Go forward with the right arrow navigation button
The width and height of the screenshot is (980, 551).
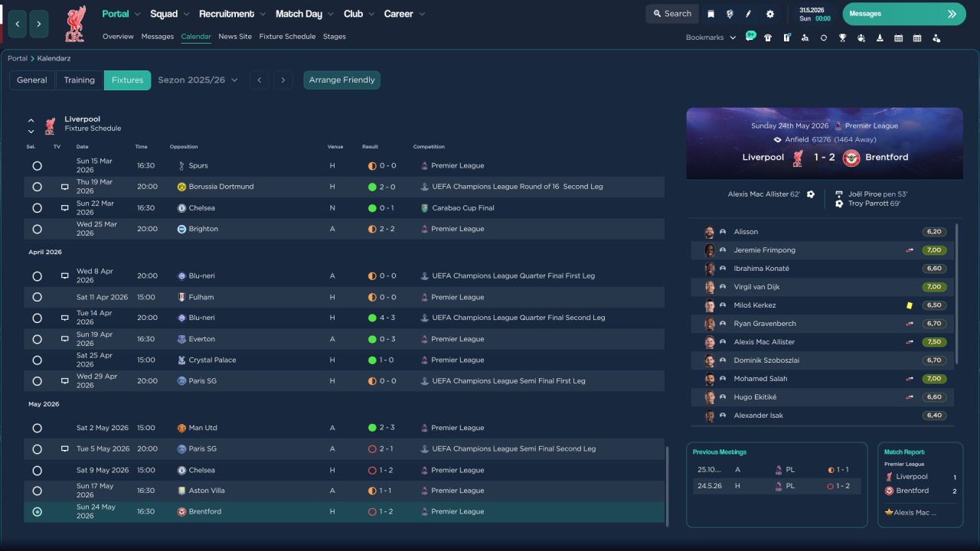click(x=39, y=24)
